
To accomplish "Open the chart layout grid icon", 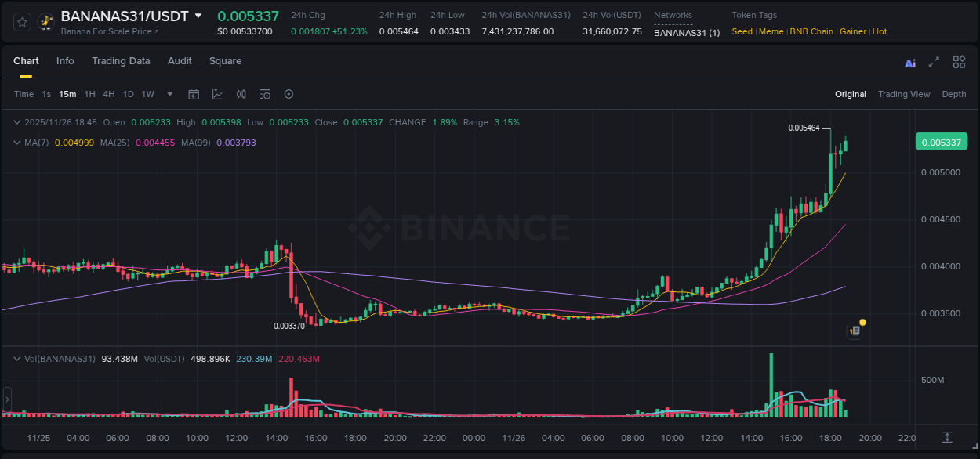I will coord(959,61).
